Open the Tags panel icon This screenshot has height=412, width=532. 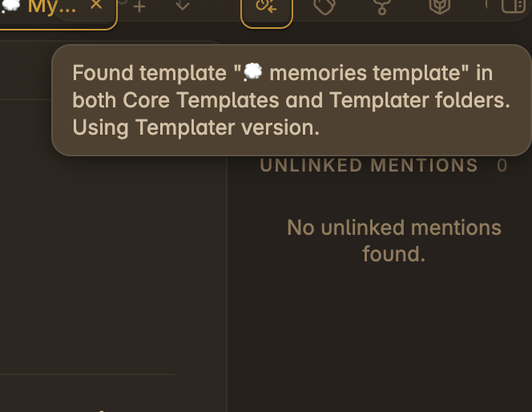tap(324, 6)
